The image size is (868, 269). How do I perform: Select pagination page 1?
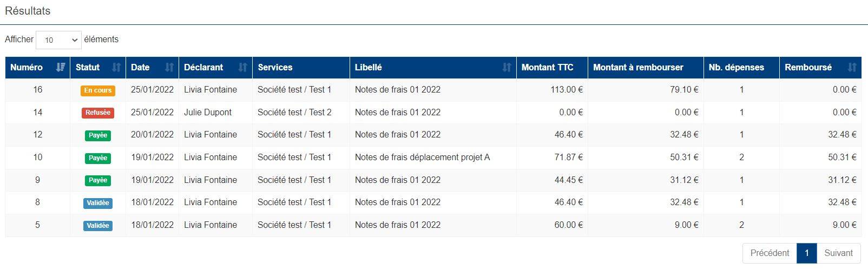[x=806, y=253]
